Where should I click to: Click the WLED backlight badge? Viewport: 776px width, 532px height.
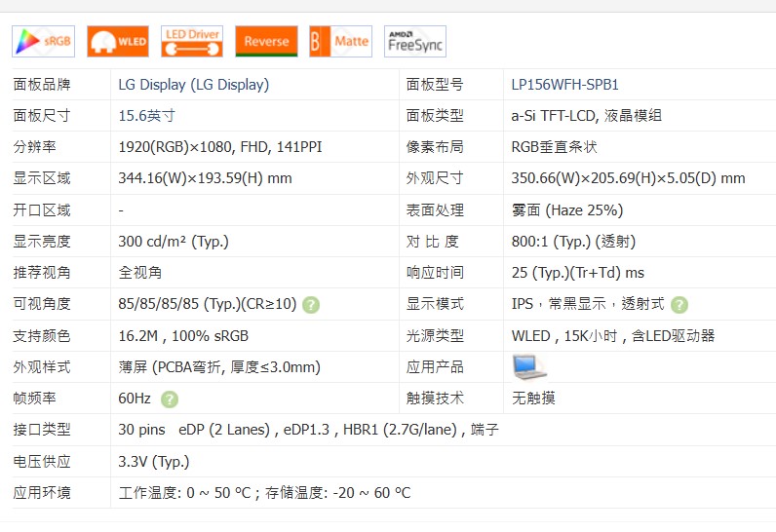(x=118, y=42)
